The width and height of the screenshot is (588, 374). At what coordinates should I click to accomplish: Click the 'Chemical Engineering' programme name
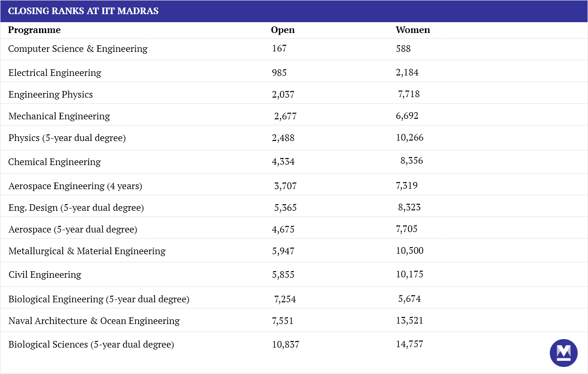[x=55, y=162]
